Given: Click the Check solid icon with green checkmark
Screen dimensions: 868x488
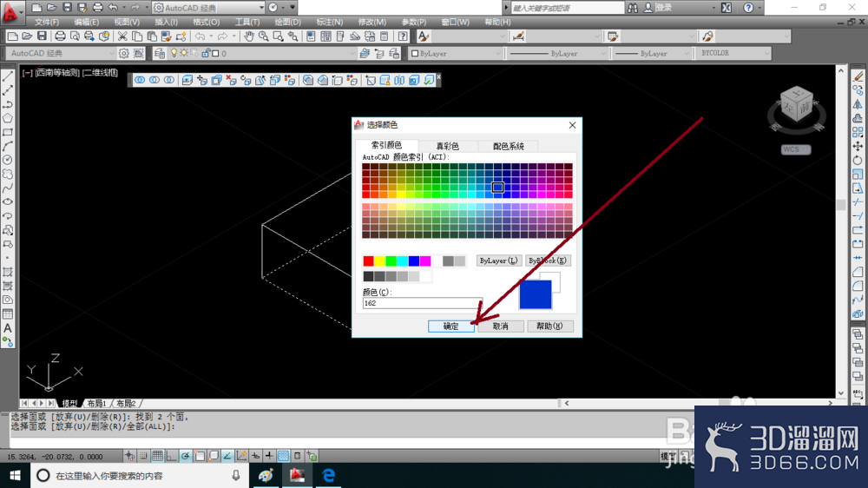Looking at the screenshot, I should (429, 80).
